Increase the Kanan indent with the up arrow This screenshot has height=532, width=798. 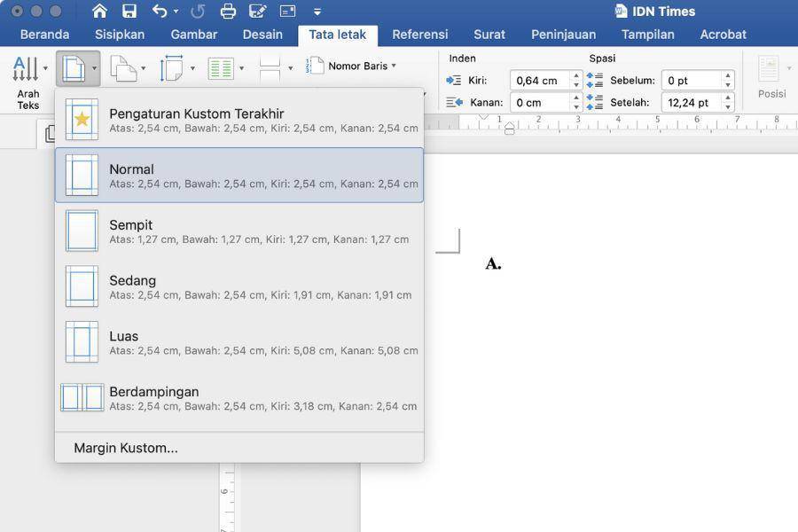[576, 98]
